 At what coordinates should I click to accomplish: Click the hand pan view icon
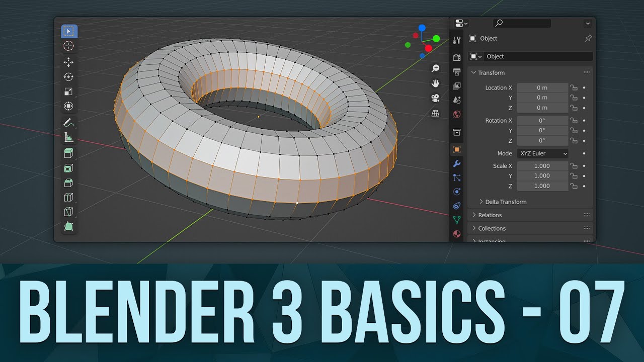coord(436,83)
